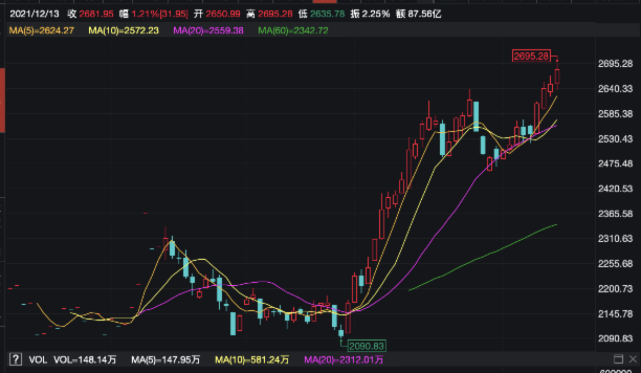Maximize the VOL sub-chart panel
The image size is (641, 373).
point(618,359)
